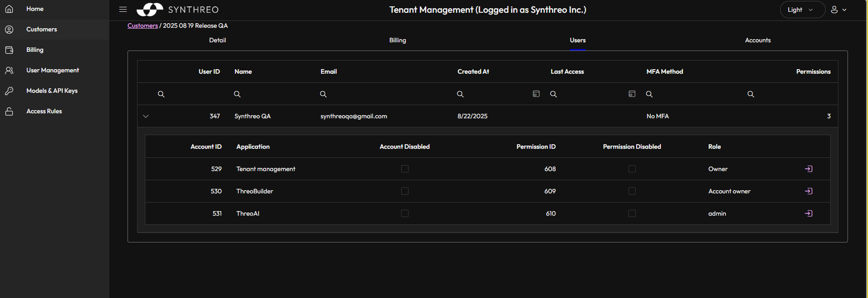Image resolution: width=868 pixels, height=298 pixels.
Task: Open login arrow for Tenant management row
Action: pyautogui.click(x=808, y=169)
